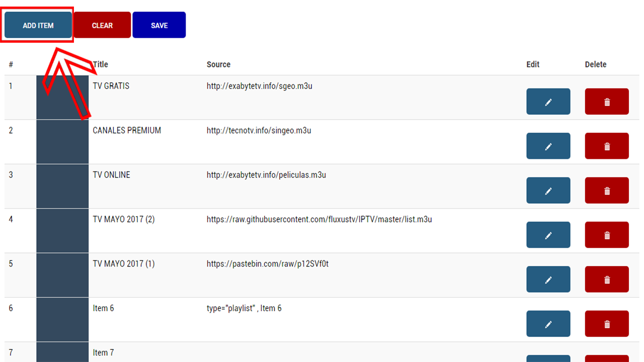Select the TV ONLINE title

(x=112, y=175)
